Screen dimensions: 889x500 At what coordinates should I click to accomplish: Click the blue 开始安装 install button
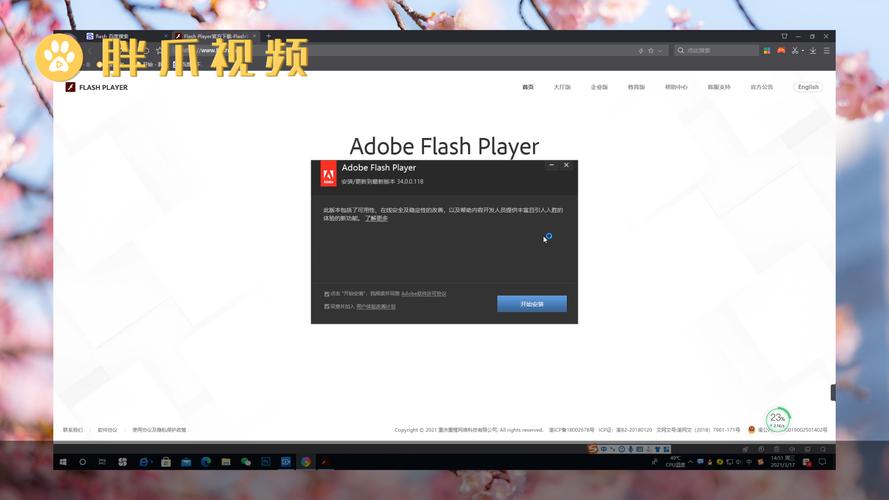click(x=532, y=304)
